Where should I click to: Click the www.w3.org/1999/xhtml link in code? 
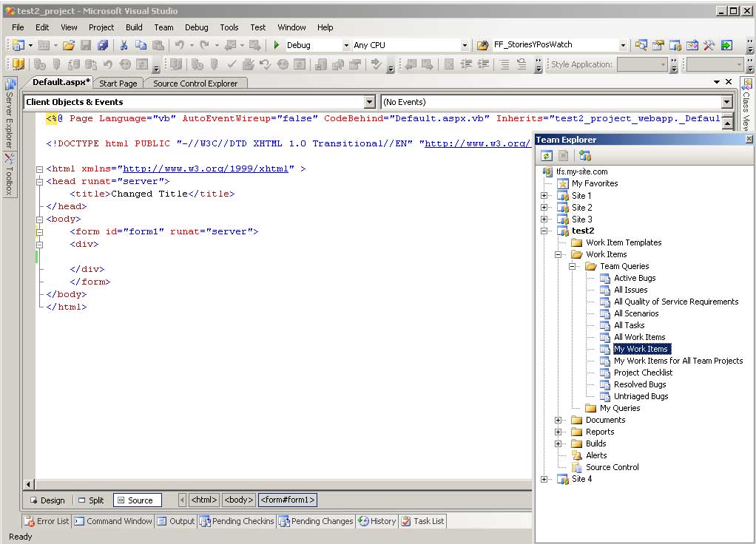tap(206, 169)
